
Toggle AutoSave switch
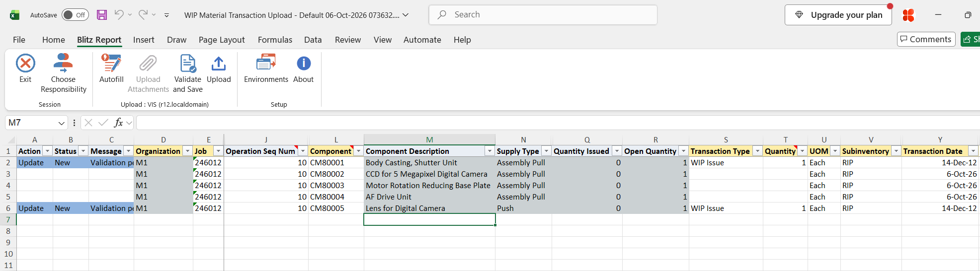[76, 15]
